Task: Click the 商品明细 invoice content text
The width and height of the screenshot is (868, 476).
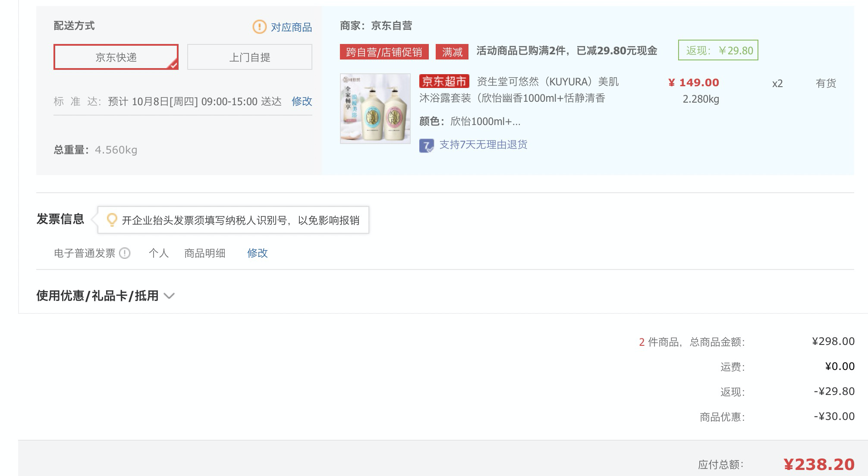Action: (x=205, y=253)
